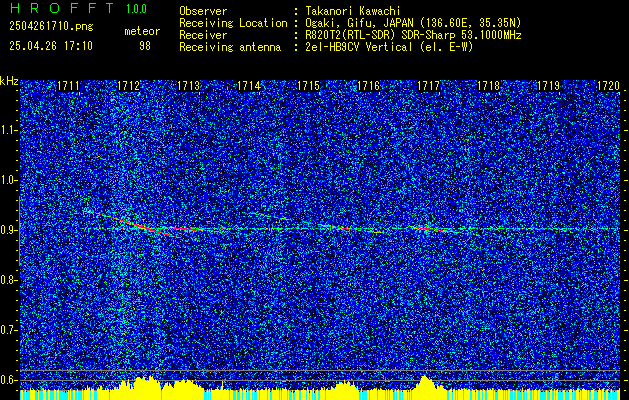Click time marker 1715

click(x=308, y=85)
